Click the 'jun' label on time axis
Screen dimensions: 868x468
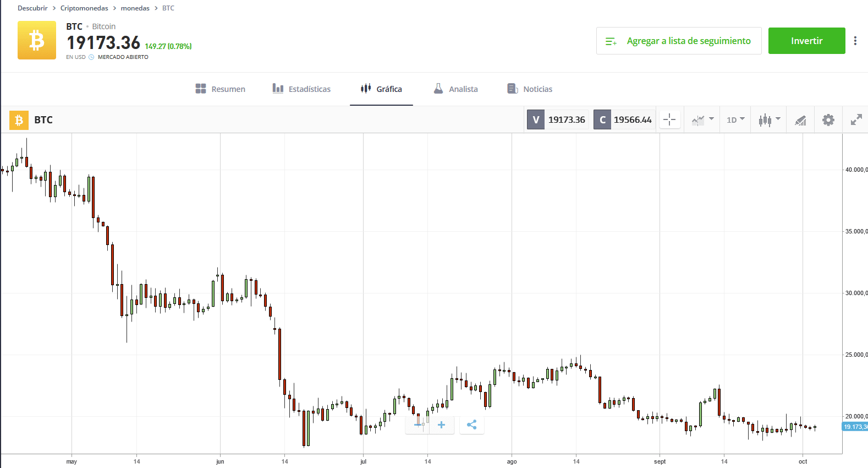point(220,461)
